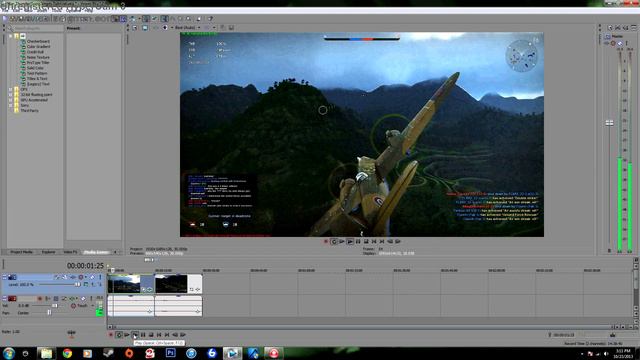640x360 pixels.
Task: Adjust the audio track Pan slider
Action: 49,313
